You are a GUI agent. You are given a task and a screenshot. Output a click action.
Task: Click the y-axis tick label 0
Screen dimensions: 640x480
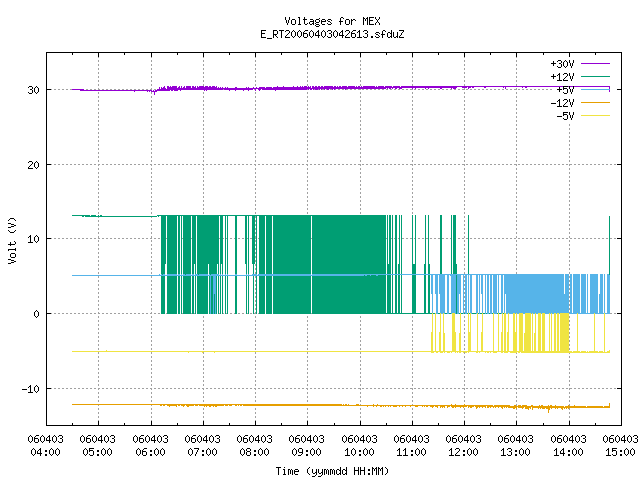click(x=37, y=314)
